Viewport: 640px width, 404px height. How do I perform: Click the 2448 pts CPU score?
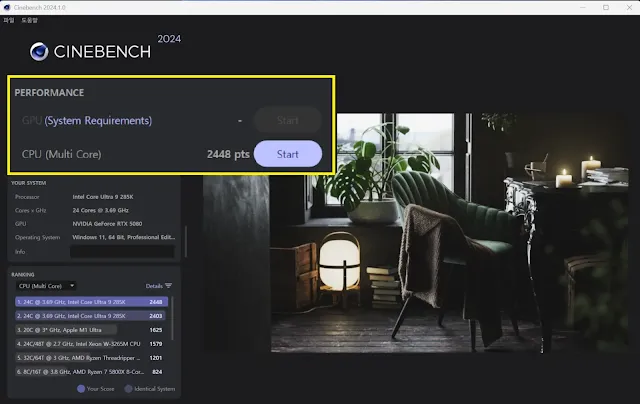click(x=228, y=154)
